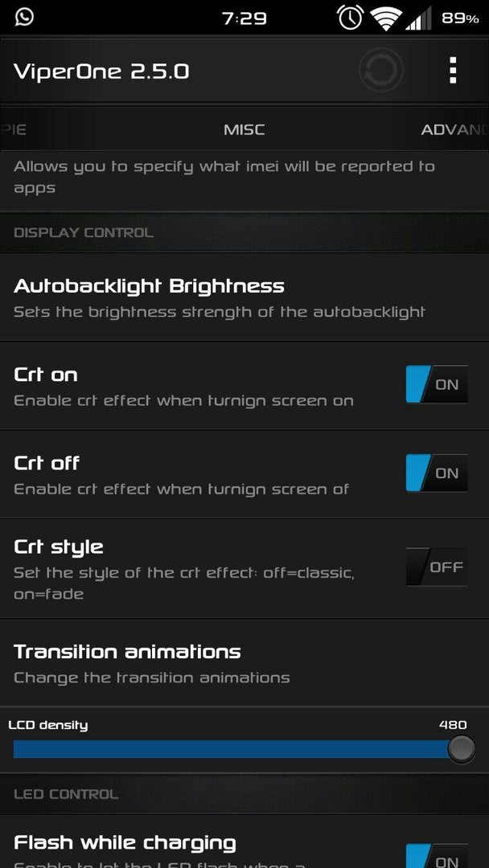Switch to the PIE tab
Viewport: 489px width, 868px height.
(14, 129)
